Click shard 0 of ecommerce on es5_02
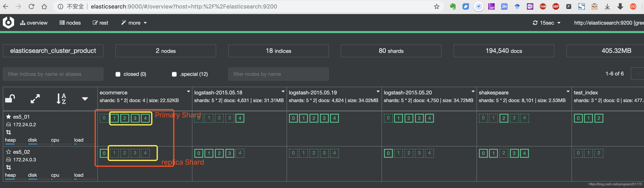Viewport: 644px width, 188px height. [x=104, y=153]
